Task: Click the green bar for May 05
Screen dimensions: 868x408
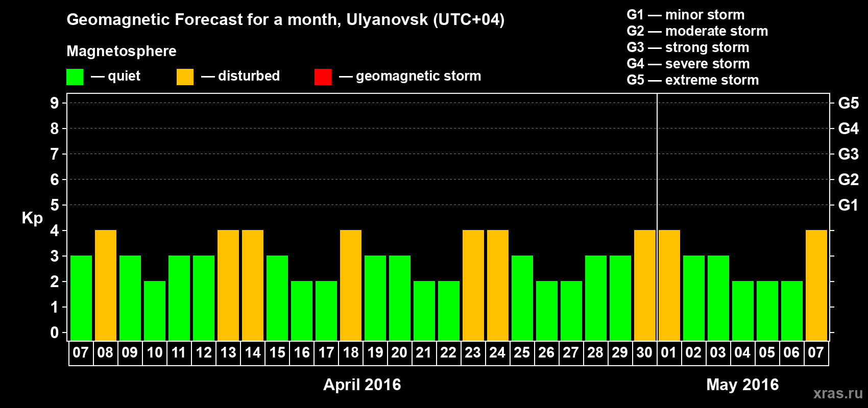Action: 767,311
